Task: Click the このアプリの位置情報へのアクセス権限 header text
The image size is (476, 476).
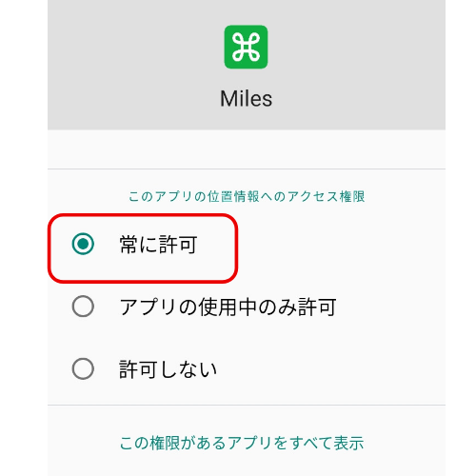Action: (247, 196)
